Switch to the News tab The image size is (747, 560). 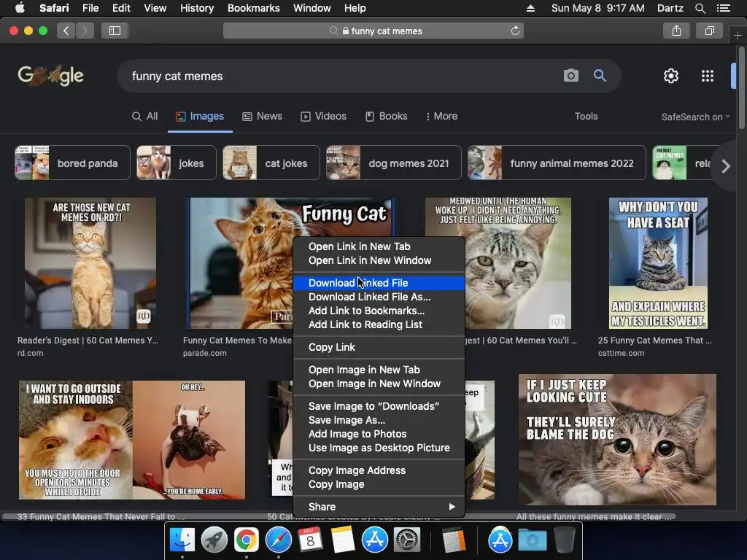(262, 116)
